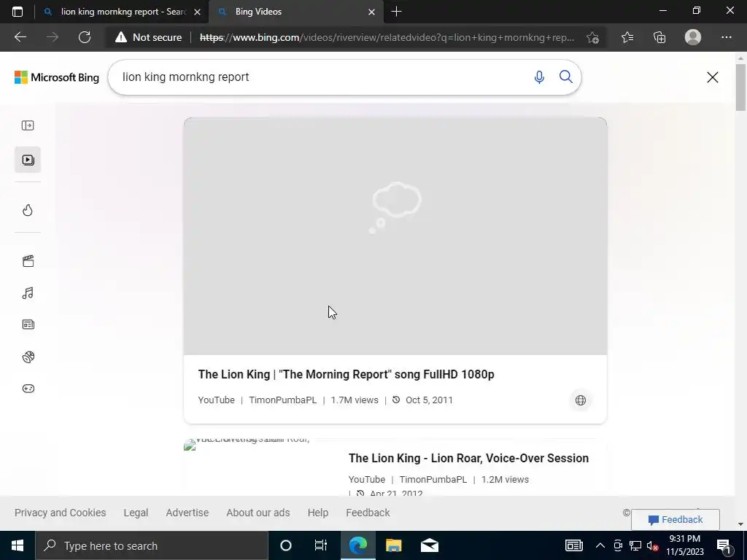Add this page to favorites star icon
This screenshot has height=560, width=747.
point(592,37)
